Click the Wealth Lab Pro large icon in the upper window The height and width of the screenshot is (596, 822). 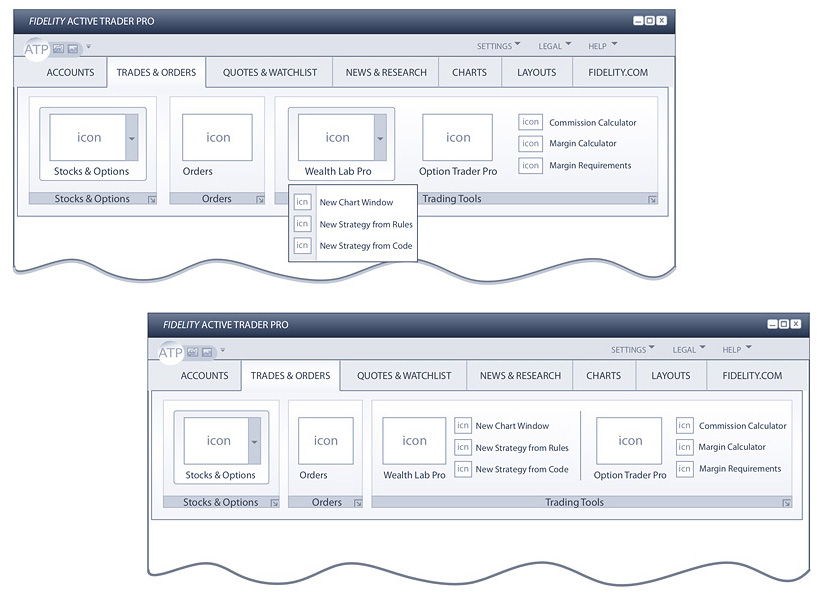(336, 137)
